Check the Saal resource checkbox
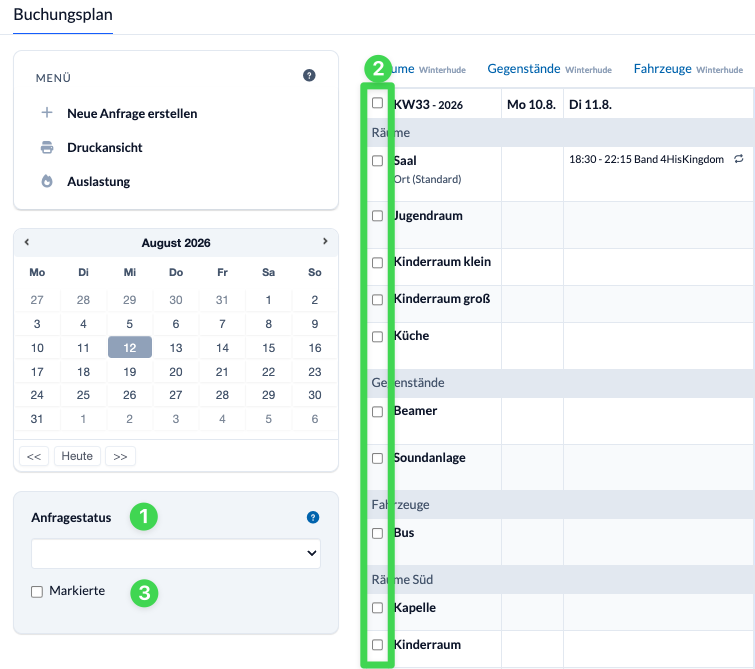Screen dimensions: 755x669 (378, 161)
